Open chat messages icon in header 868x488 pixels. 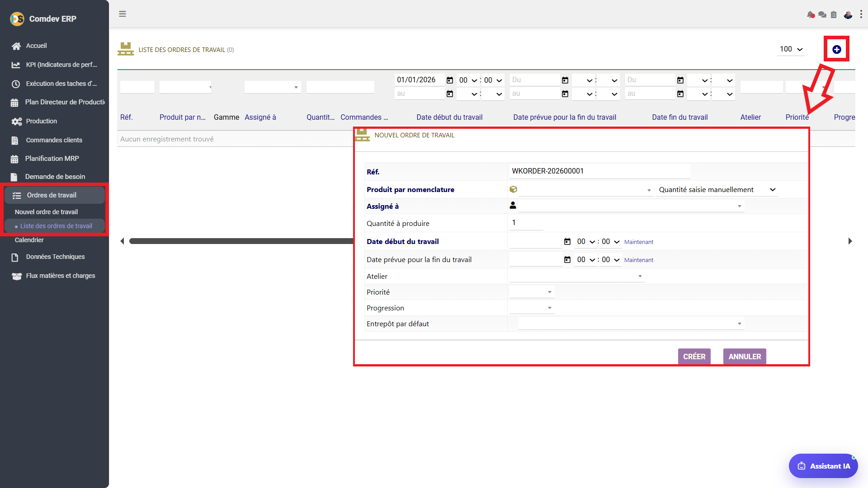(x=822, y=15)
